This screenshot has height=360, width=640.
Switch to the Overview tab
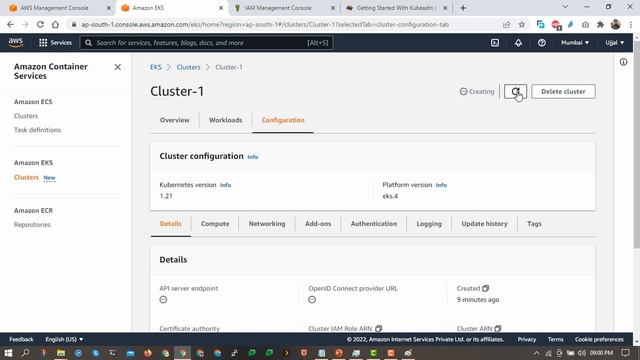point(174,120)
